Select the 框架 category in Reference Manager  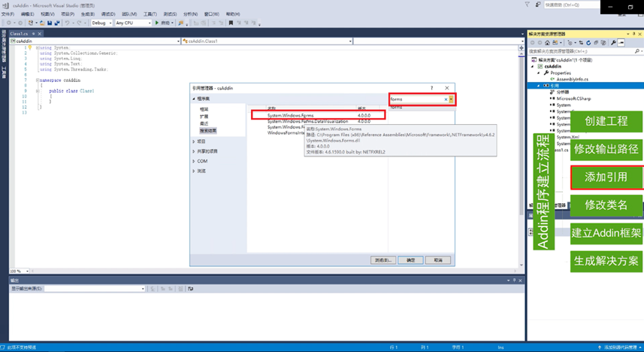(204, 109)
